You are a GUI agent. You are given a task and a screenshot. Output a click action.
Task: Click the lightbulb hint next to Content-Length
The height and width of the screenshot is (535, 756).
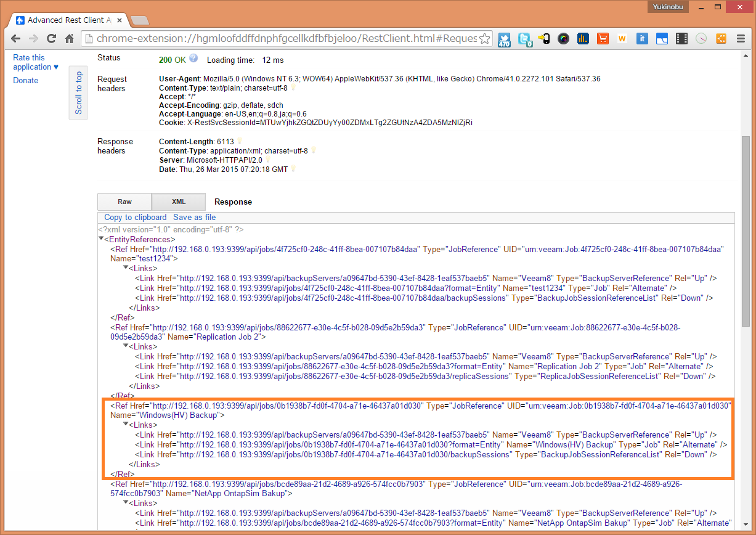pyautogui.click(x=239, y=142)
